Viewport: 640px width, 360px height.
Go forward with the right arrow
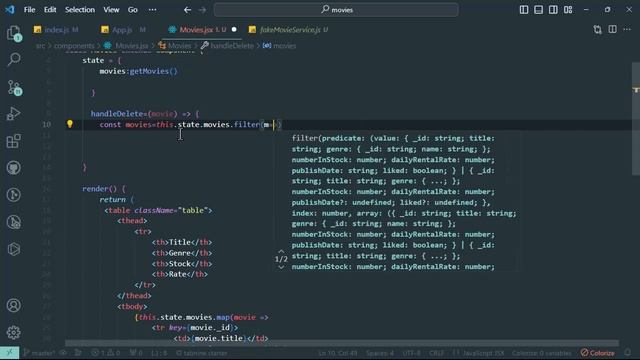point(202,9)
